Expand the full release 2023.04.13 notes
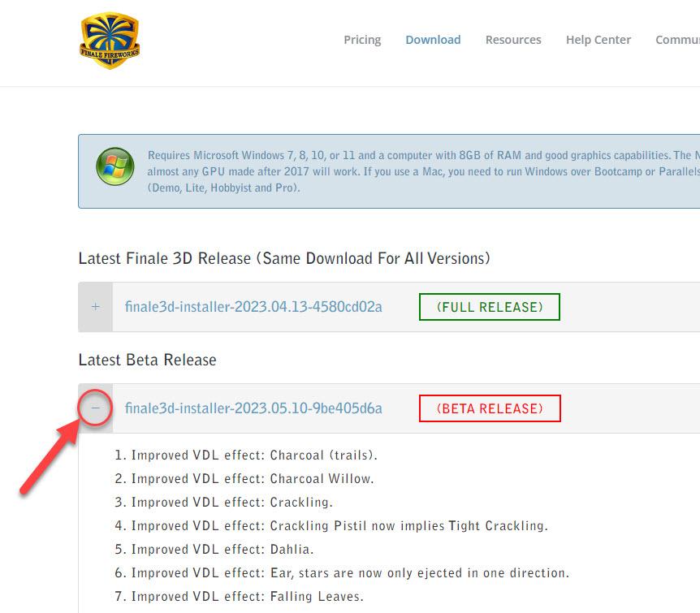The height and width of the screenshot is (613, 700). coord(96,307)
